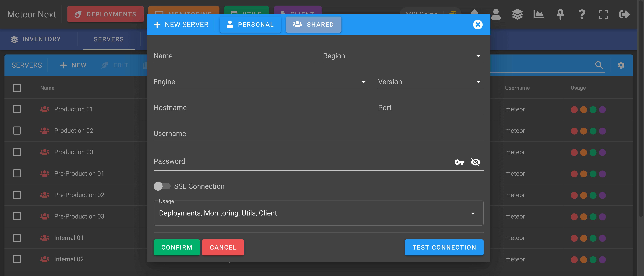The image size is (644, 276).
Task: Check the Production 02 row checkbox
Action: 17,131
